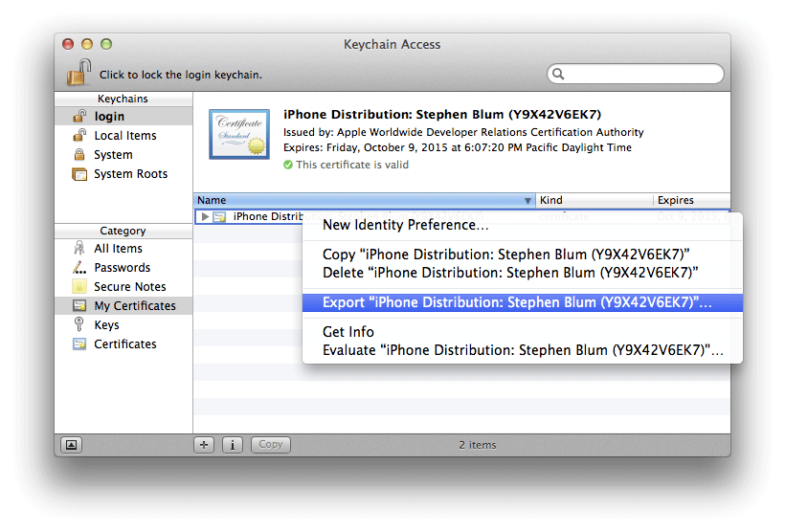
Task: Select the Keys category
Action: point(106,325)
